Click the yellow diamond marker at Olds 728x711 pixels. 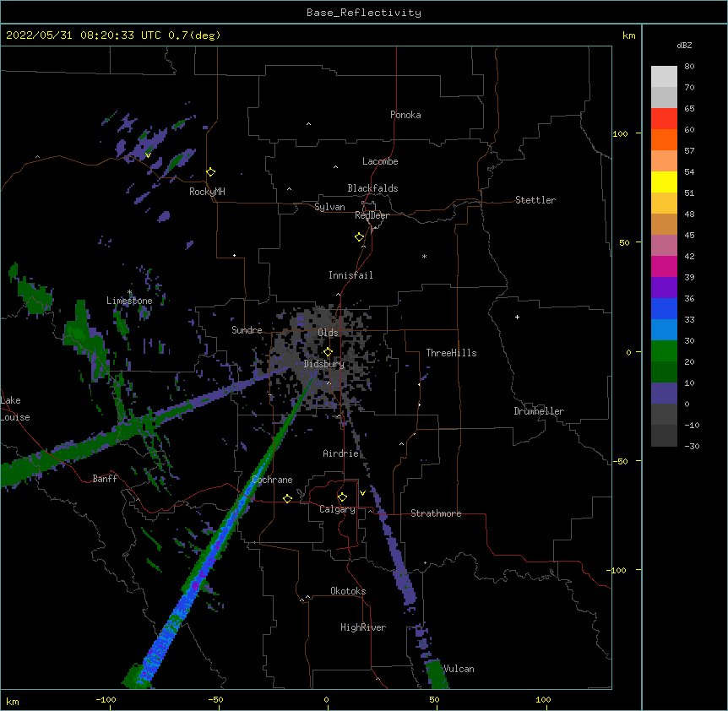point(328,352)
